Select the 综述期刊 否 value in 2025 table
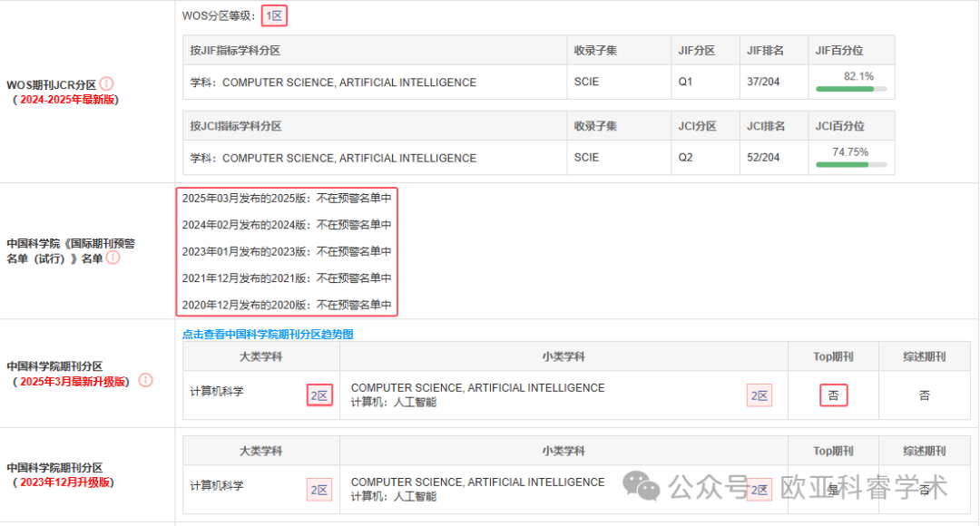 pyautogui.click(x=925, y=395)
